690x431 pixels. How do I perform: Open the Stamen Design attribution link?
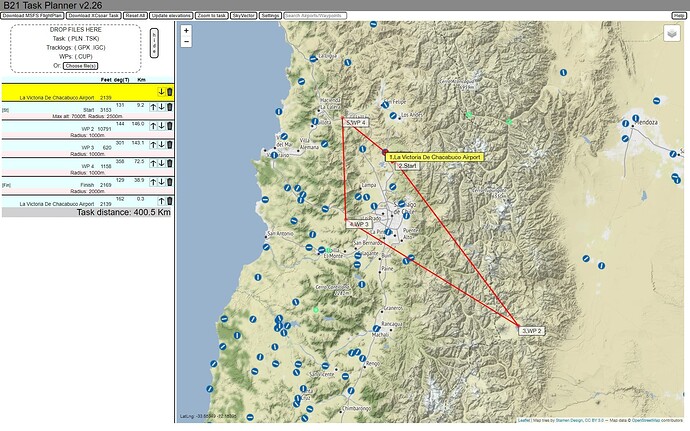click(x=569, y=420)
